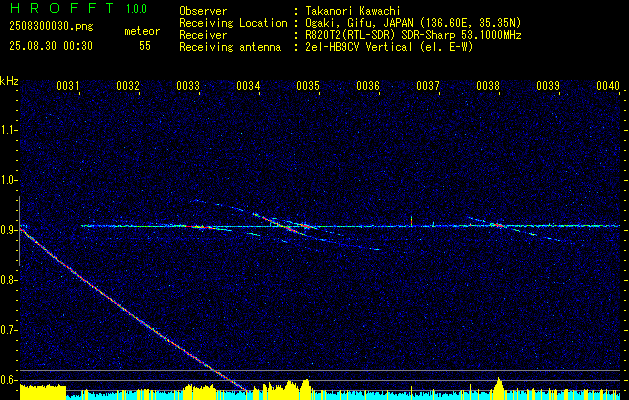The height and width of the screenshot is (400, 629).
Task: Select the file name 2508300030.png
Action: point(51,27)
